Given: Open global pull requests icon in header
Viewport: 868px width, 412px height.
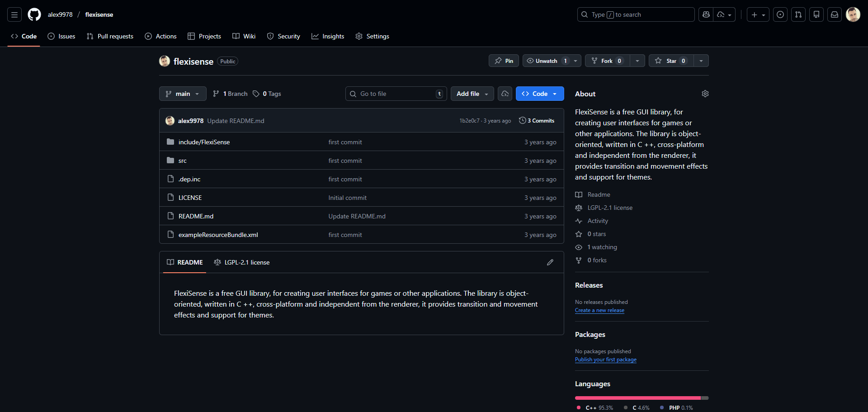Looking at the screenshot, I should [x=798, y=14].
